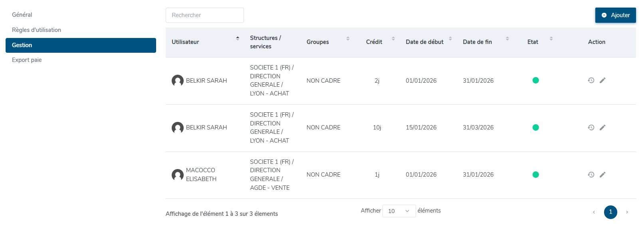Sort table by Crédit column
644x227 pixels.
click(393, 39)
